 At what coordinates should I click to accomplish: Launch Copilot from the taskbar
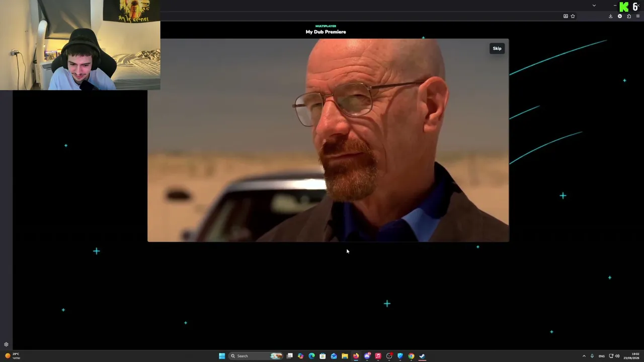click(301, 356)
